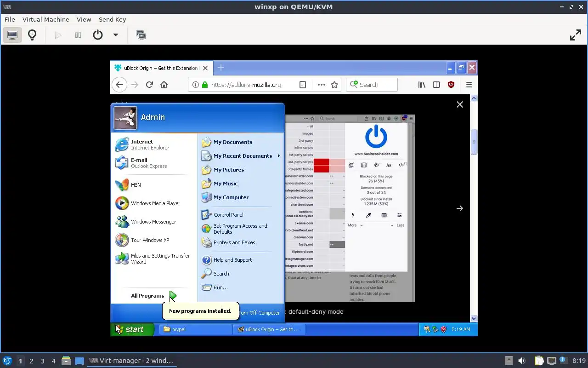Screen dimensions: 588x368
Task: Open Search from Start menu
Action: point(241,274)
